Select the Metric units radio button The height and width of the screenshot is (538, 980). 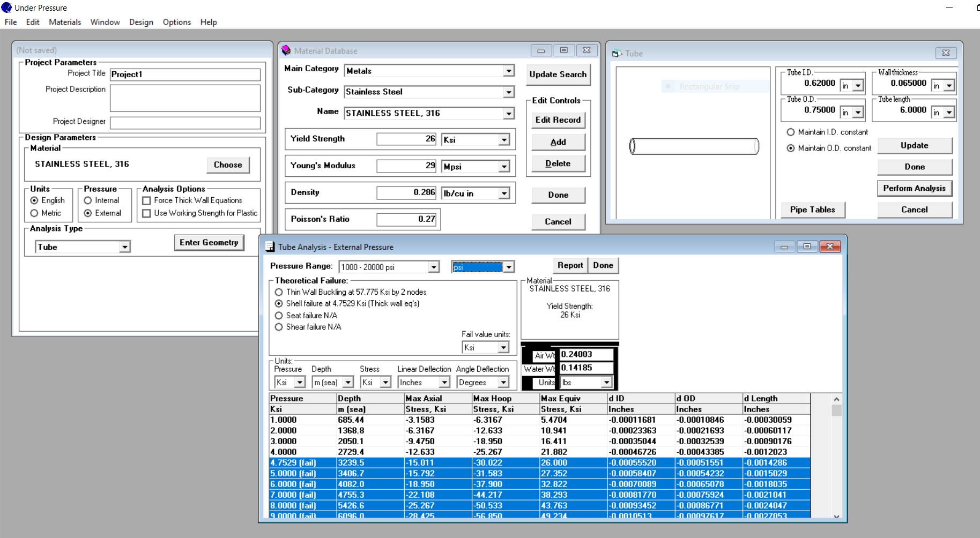(34, 213)
